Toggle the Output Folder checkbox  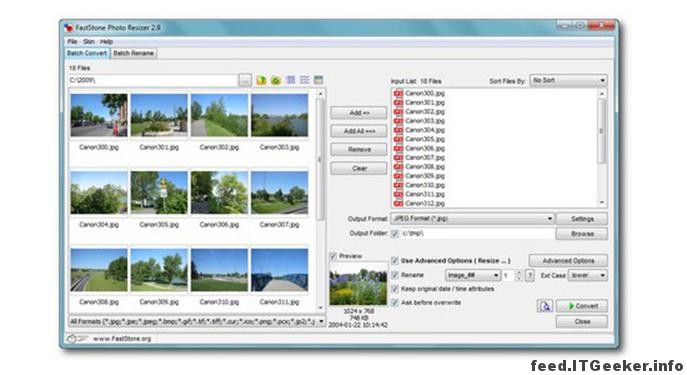coord(395,233)
